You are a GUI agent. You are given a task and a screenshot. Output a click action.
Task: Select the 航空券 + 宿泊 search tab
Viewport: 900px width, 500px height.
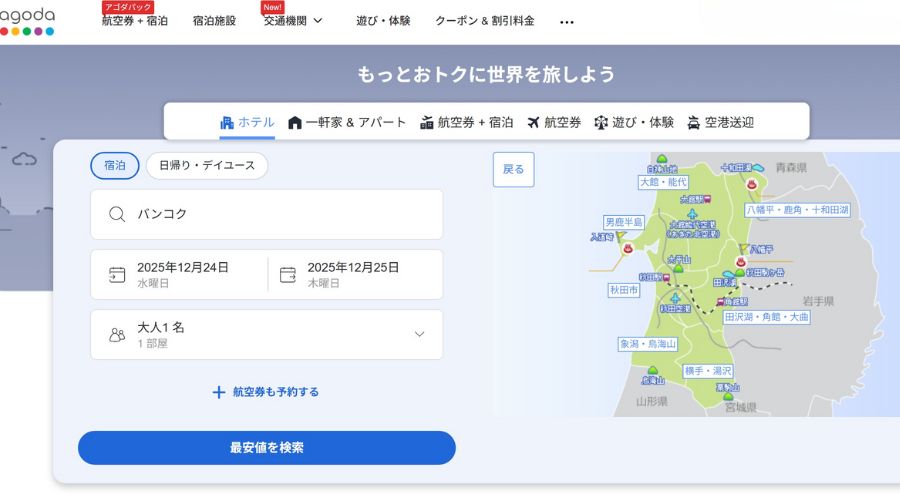coord(466,122)
